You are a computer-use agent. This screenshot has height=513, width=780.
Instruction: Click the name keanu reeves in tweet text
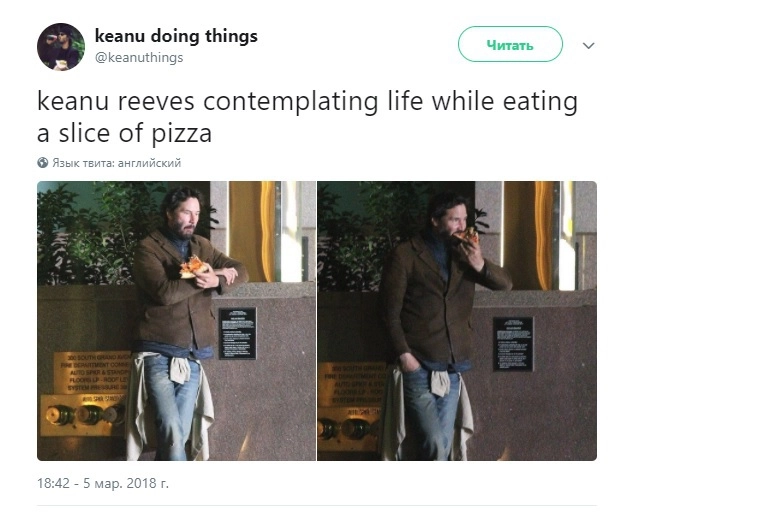tap(116, 101)
